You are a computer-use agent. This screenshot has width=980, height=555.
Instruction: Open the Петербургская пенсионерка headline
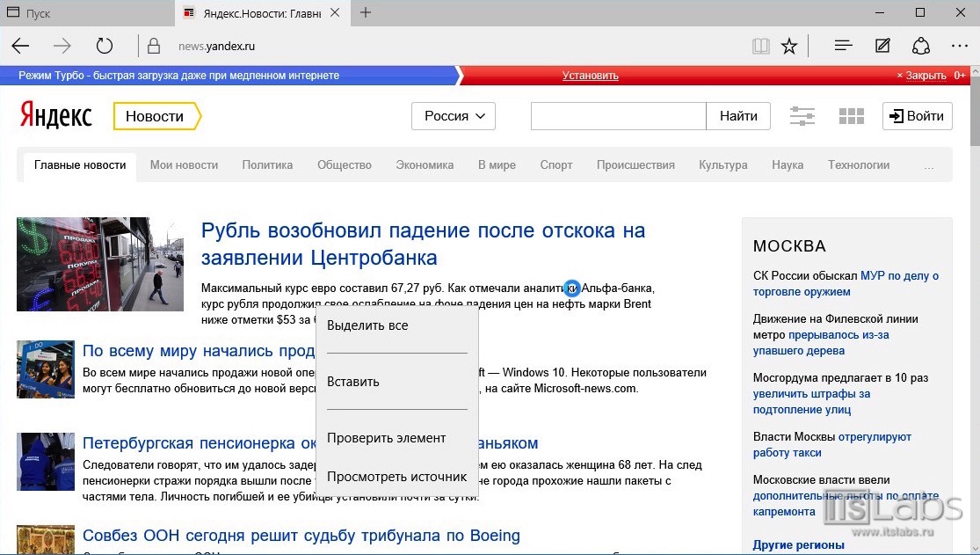(x=200, y=443)
